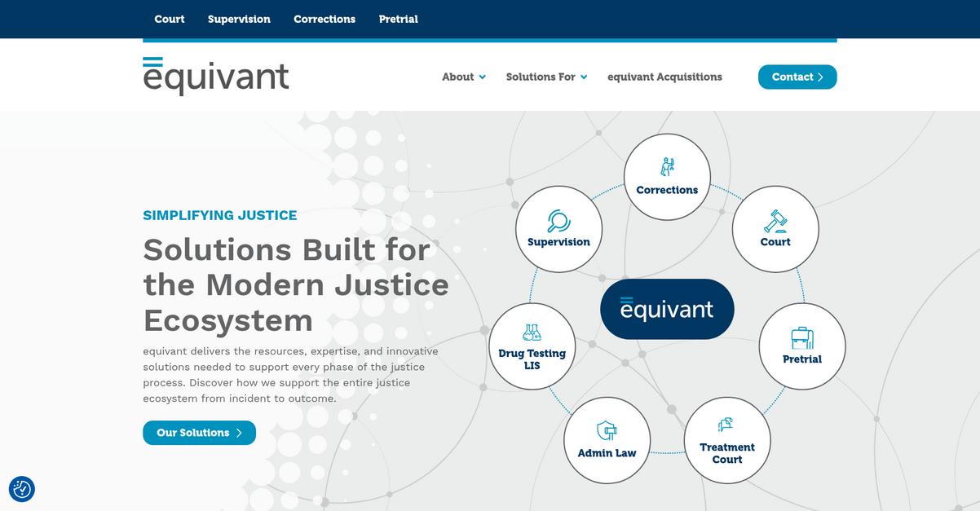Click the Drug Testing LIS flask icon
Viewport: 980px width, 511px height.
tap(532, 333)
